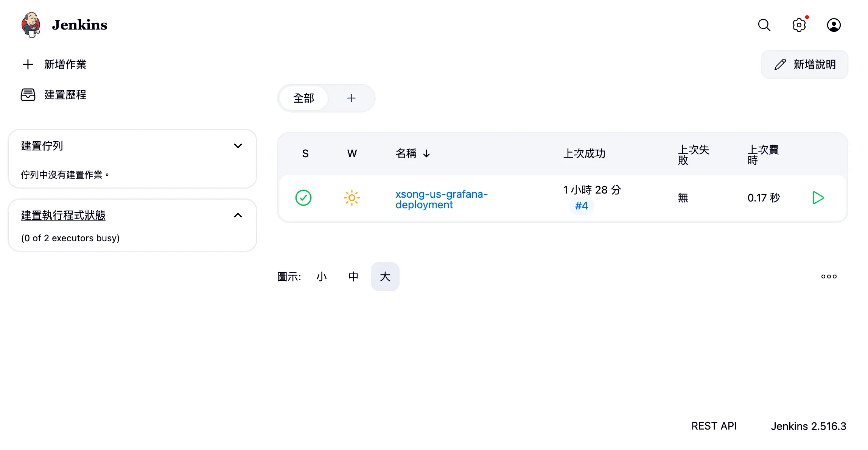Open the three-dots overflow menu
The image size is (868, 450).
(829, 277)
